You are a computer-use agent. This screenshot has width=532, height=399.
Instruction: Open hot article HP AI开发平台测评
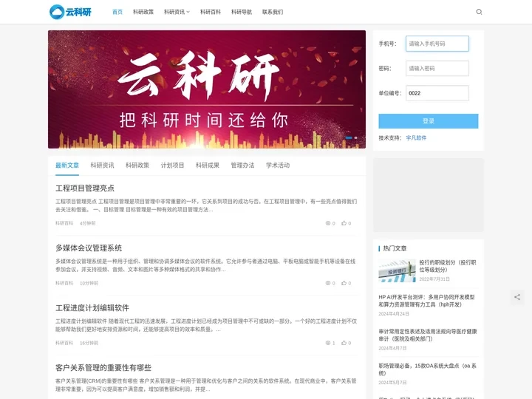click(426, 301)
